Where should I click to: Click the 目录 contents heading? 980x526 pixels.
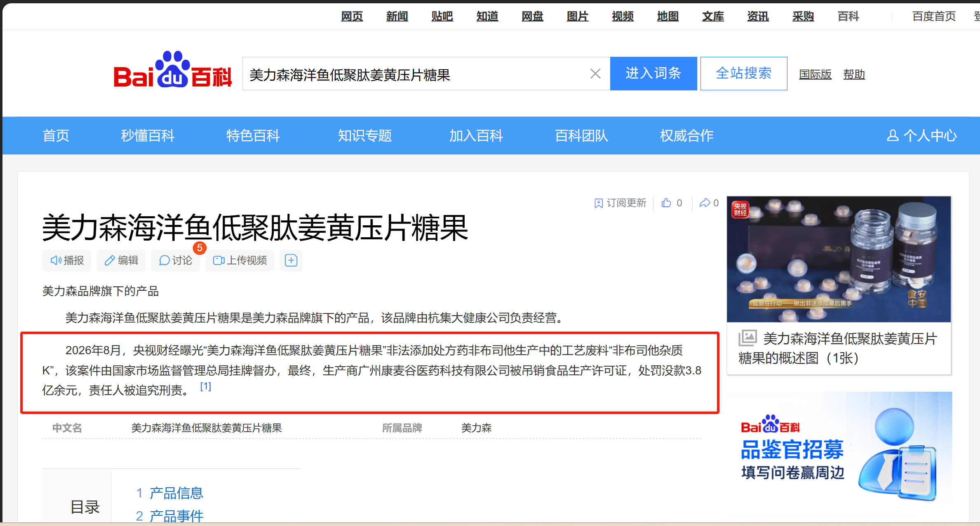coord(85,507)
